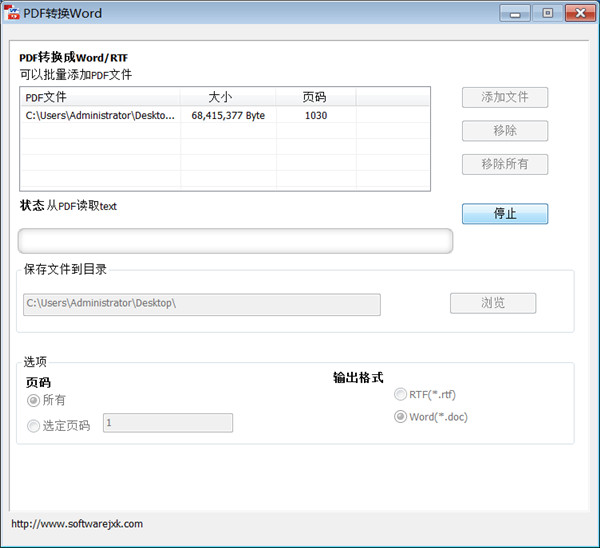
Task: Click the 页码 column header
Action: coord(316,97)
